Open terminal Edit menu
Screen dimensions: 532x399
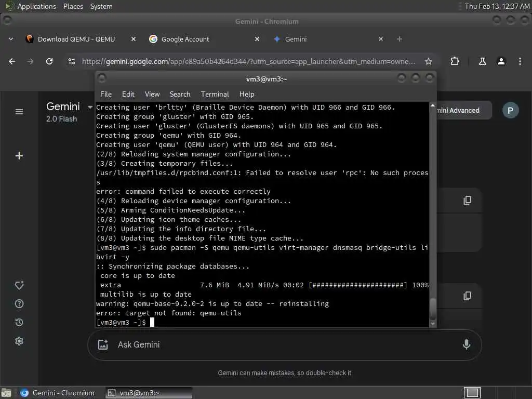click(x=128, y=95)
